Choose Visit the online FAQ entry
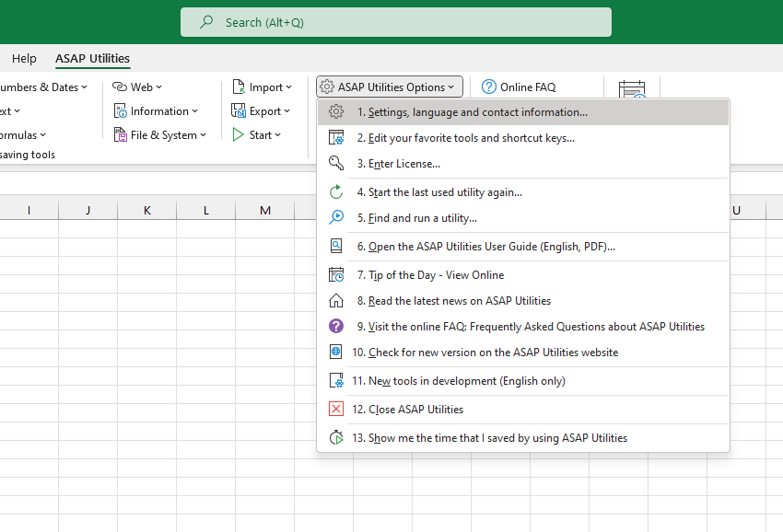Screen dimensions: 783x532 [x=523, y=327]
